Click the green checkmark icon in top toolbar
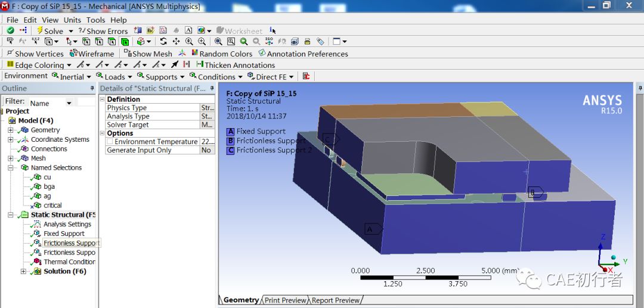Viewport: 644px width, 308px height. pyautogui.click(x=11, y=31)
